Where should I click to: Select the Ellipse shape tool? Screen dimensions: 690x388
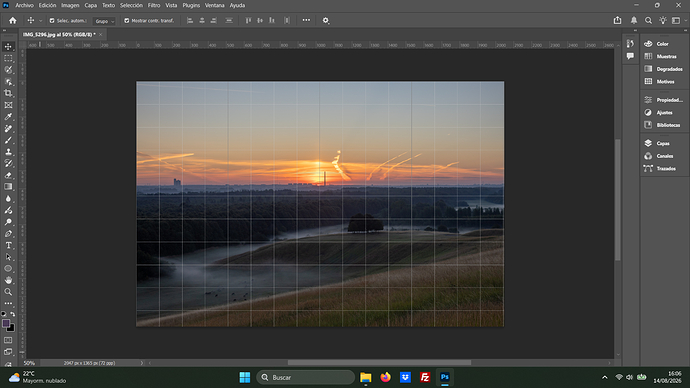pos(8,268)
